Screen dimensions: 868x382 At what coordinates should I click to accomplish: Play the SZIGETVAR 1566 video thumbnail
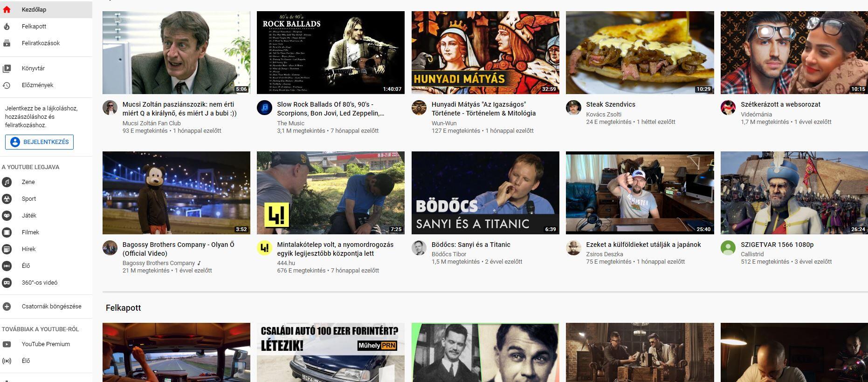[x=794, y=192]
